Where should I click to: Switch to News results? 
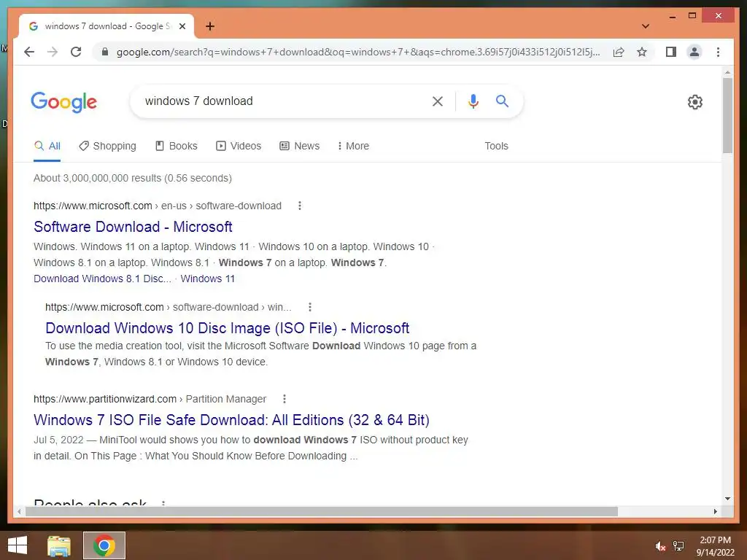click(299, 146)
